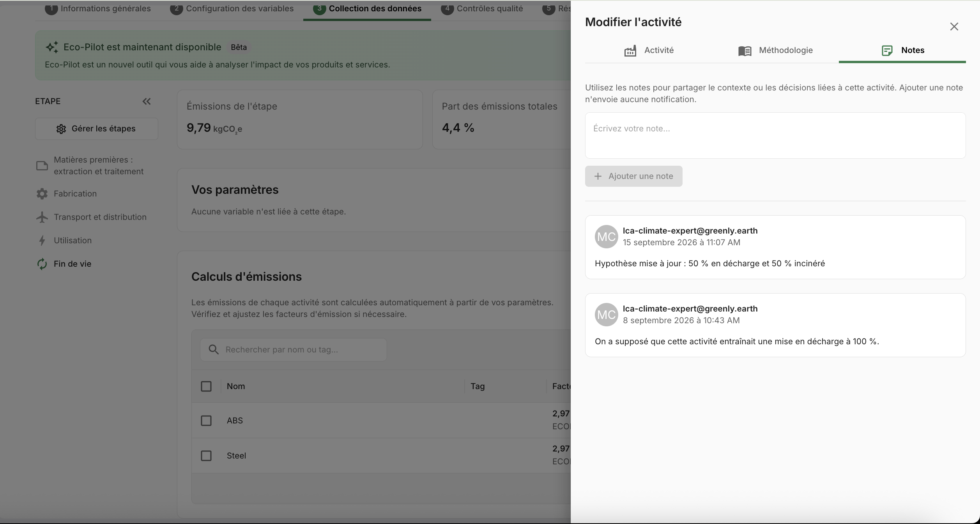This screenshot has width=980, height=524.
Task: Select the Matières premières folder icon
Action: point(42,166)
